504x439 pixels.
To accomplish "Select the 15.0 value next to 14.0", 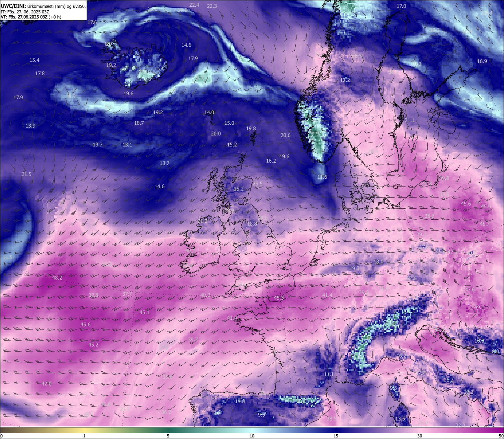I will pyautogui.click(x=229, y=123).
